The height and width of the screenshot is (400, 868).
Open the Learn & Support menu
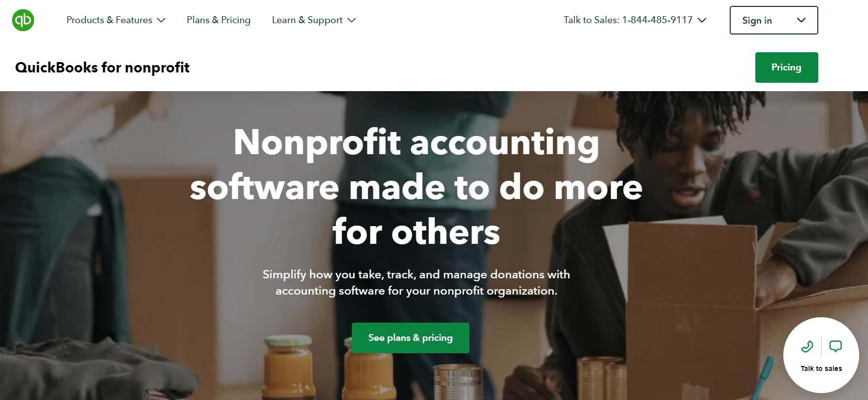(x=314, y=20)
